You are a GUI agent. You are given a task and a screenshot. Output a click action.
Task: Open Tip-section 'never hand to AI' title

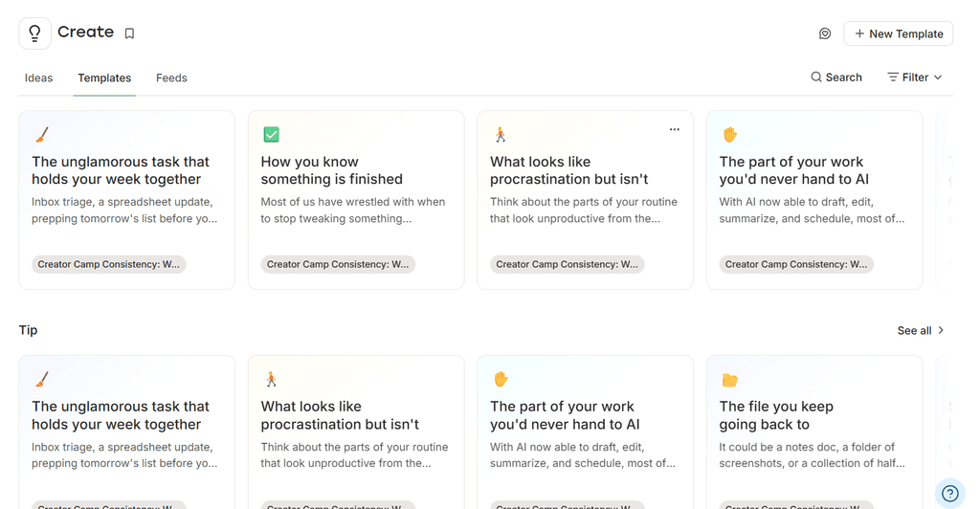point(565,415)
